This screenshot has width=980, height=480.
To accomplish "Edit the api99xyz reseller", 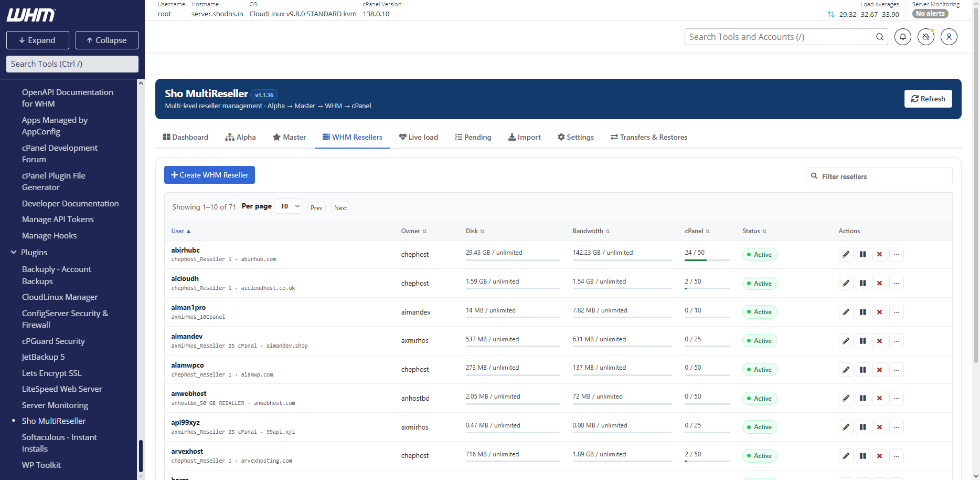I will (846, 427).
